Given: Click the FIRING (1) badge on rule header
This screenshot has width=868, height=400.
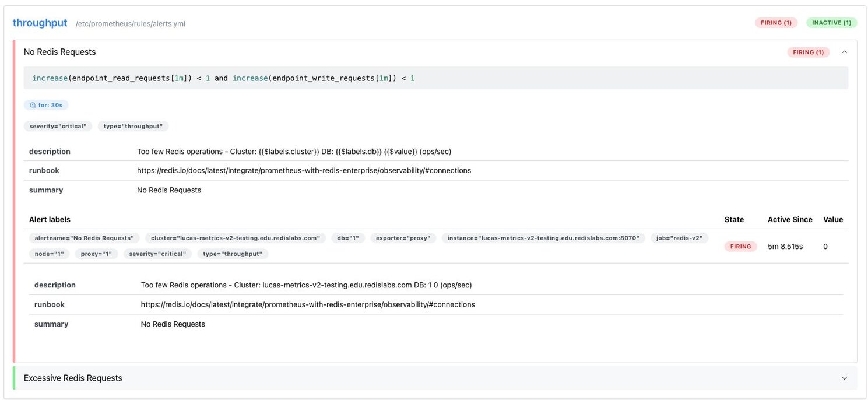Looking at the screenshot, I should pyautogui.click(x=808, y=52).
